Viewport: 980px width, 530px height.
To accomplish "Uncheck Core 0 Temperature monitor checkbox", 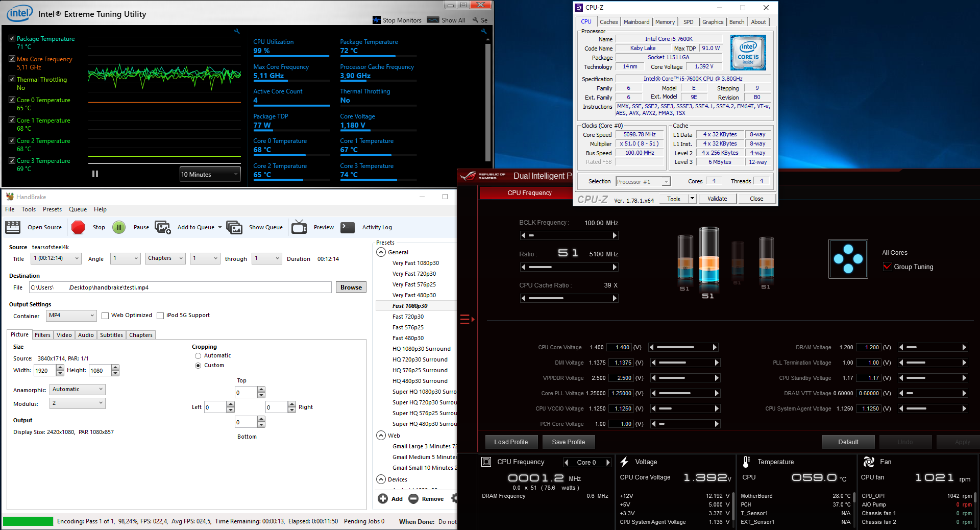I will 12,100.
